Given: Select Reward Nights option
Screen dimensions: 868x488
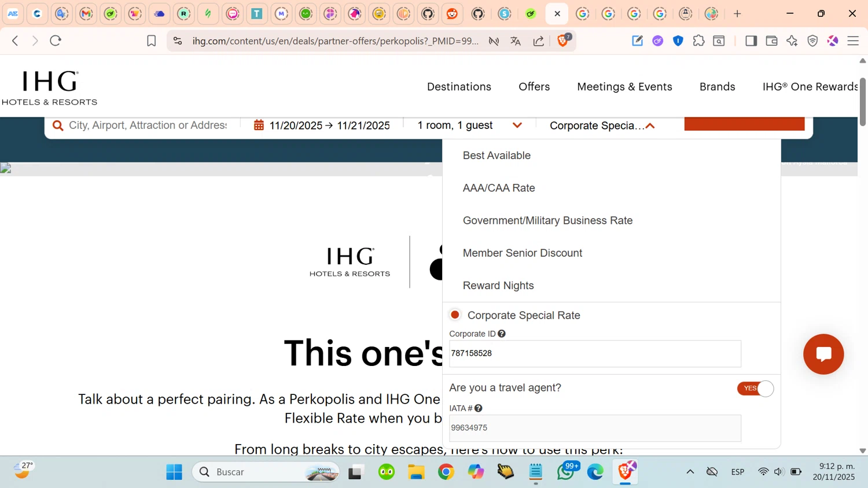Looking at the screenshot, I should (498, 286).
